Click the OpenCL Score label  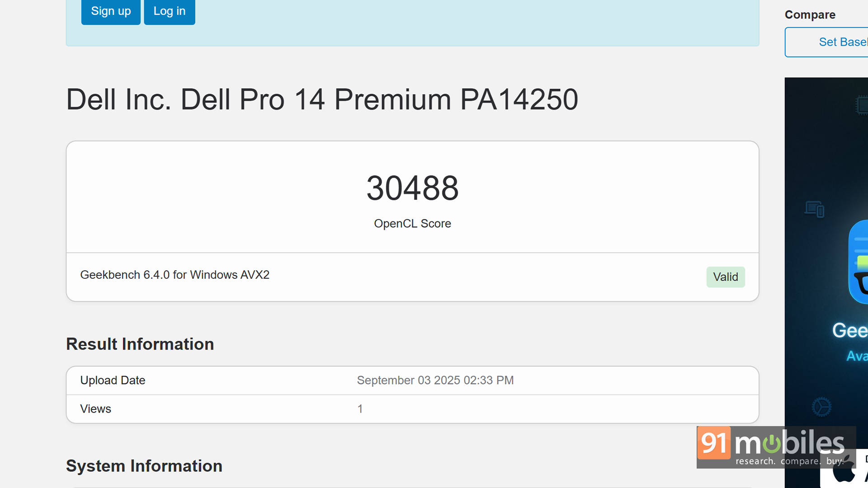tap(412, 224)
